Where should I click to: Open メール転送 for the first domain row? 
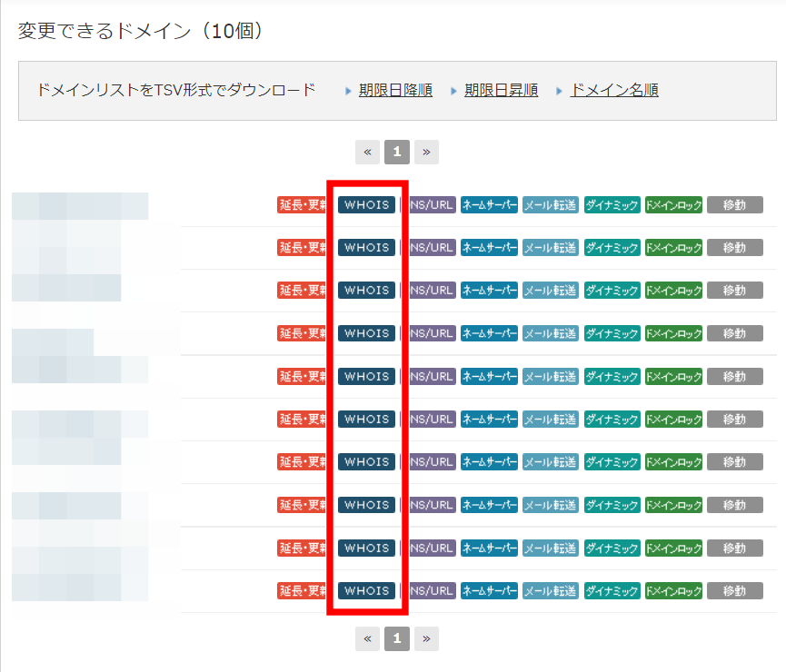(551, 205)
